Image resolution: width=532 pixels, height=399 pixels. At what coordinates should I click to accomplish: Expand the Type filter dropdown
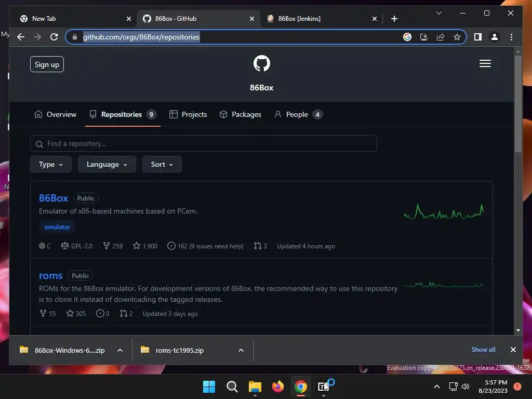click(51, 164)
